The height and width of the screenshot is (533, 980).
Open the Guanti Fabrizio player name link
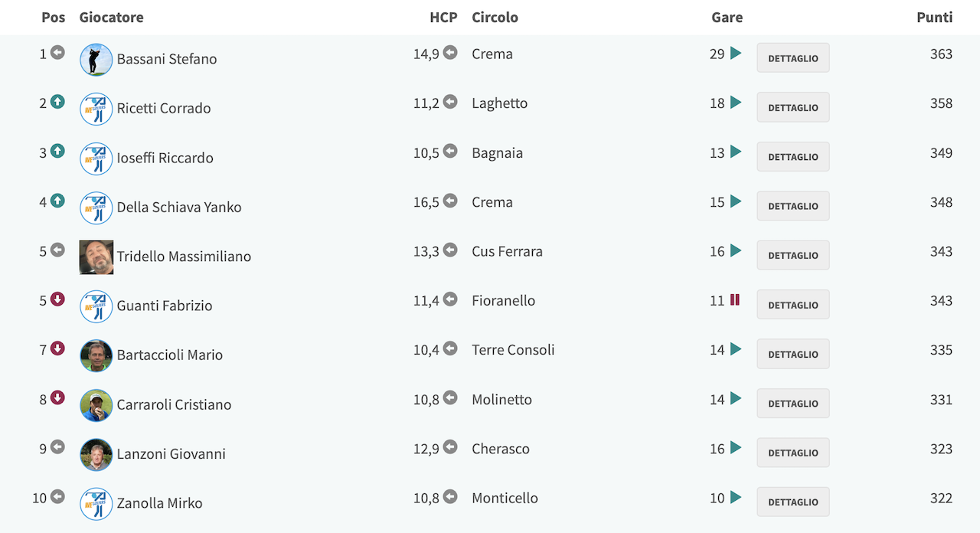[165, 306]
